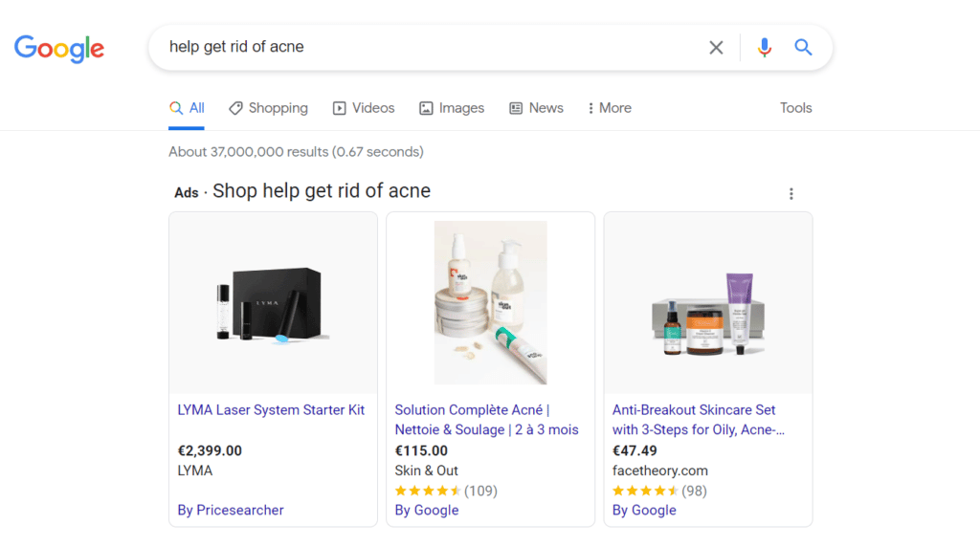Click the By Pricesearcher link

230,510
